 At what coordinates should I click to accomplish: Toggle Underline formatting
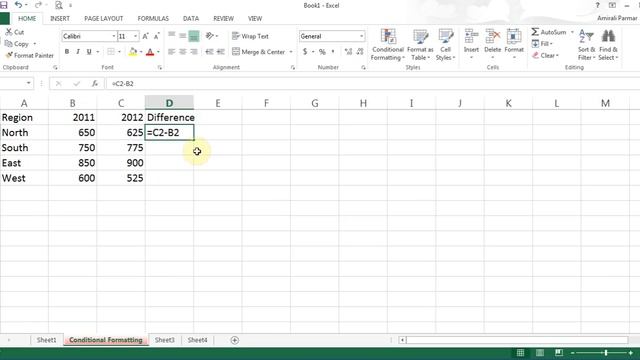pos(89,52)
